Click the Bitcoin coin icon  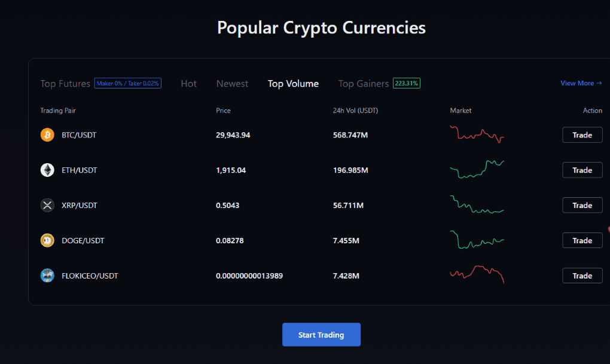point(47,135)
